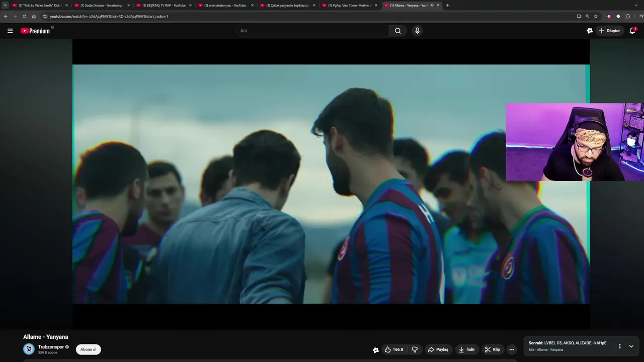Start voice search with the microphone
Viewport: 644px width, 362px height.
(x=417, y=31)
